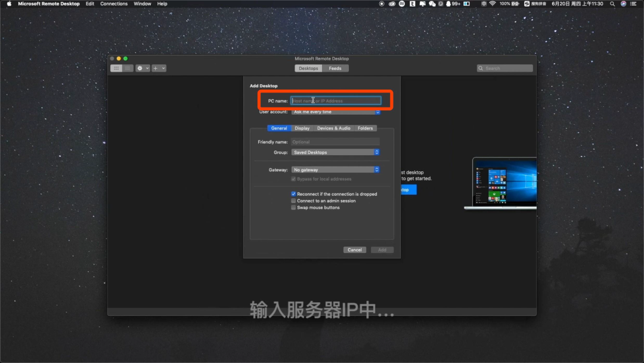Click the Windows laptop illustration

click(x=500, y=183)
